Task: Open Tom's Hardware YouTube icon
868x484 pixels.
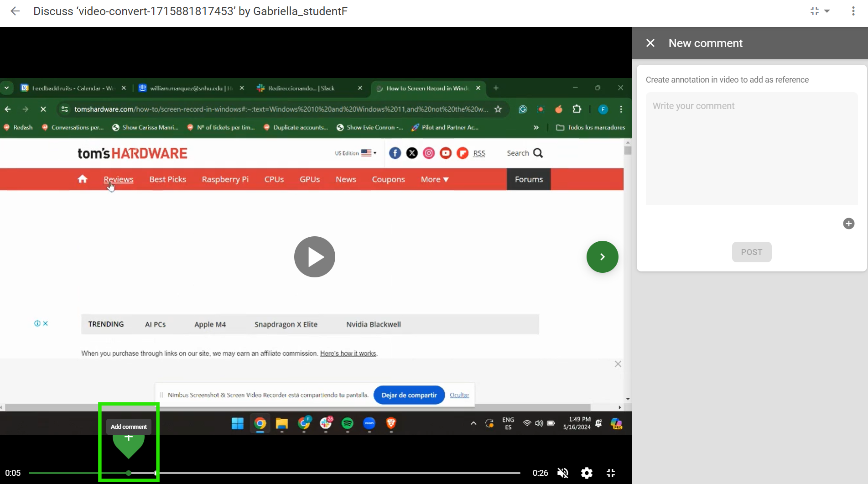Action: coord(446,153)
